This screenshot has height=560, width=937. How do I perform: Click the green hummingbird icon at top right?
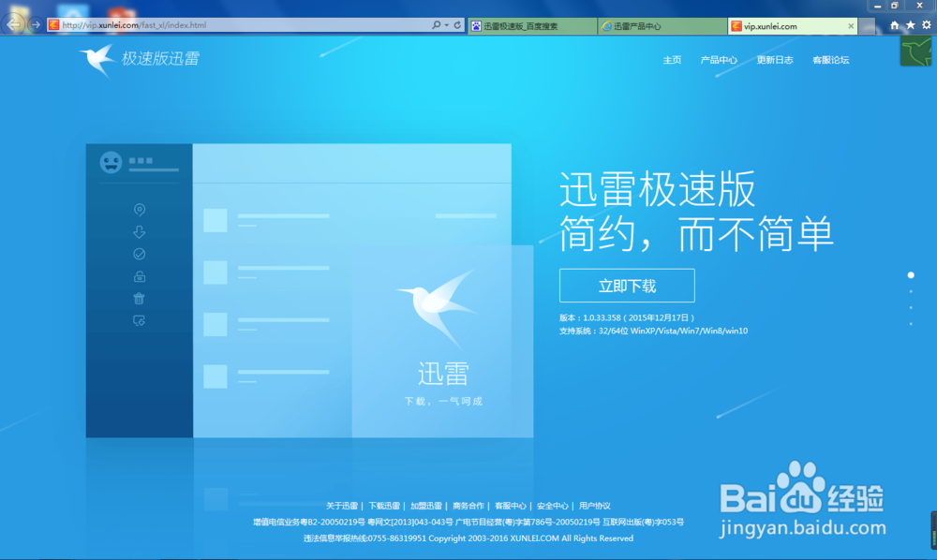click(x=915, y=52)
